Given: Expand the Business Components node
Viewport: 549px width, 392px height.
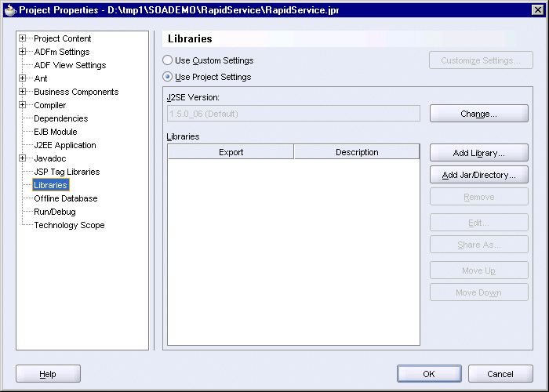Looking at the screenshot, I should [23, 92].
